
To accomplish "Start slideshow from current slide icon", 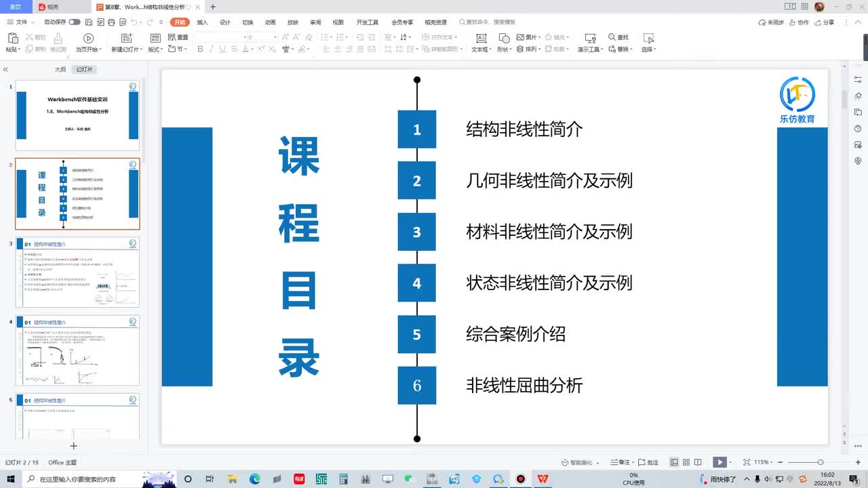I will [88, 39].
